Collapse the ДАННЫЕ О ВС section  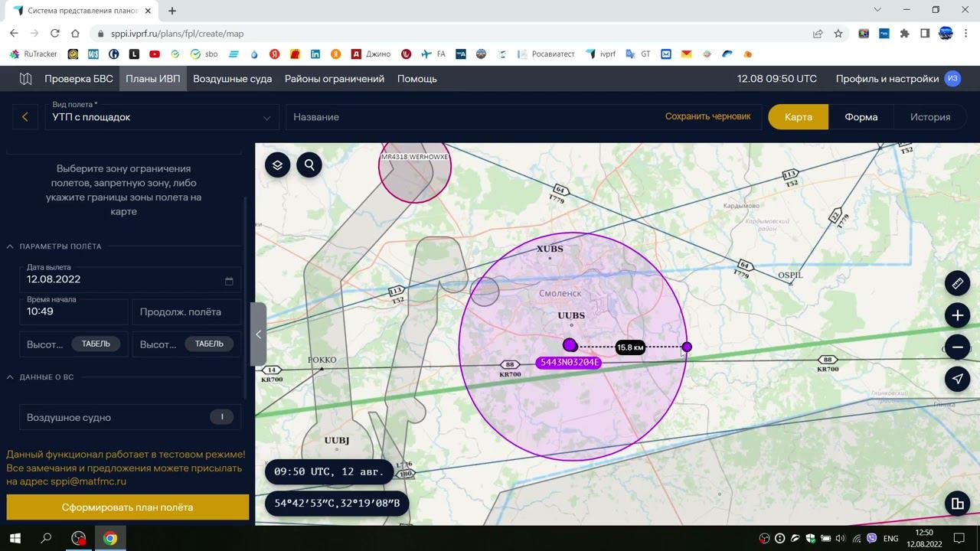coord(11,377)
